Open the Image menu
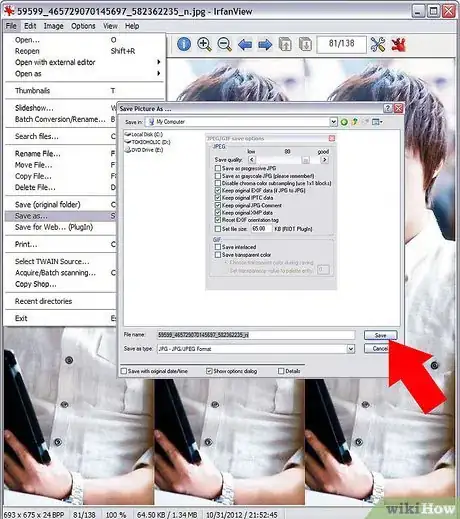The height and width of the screenshot is (519, 460). tap(53, 26)
